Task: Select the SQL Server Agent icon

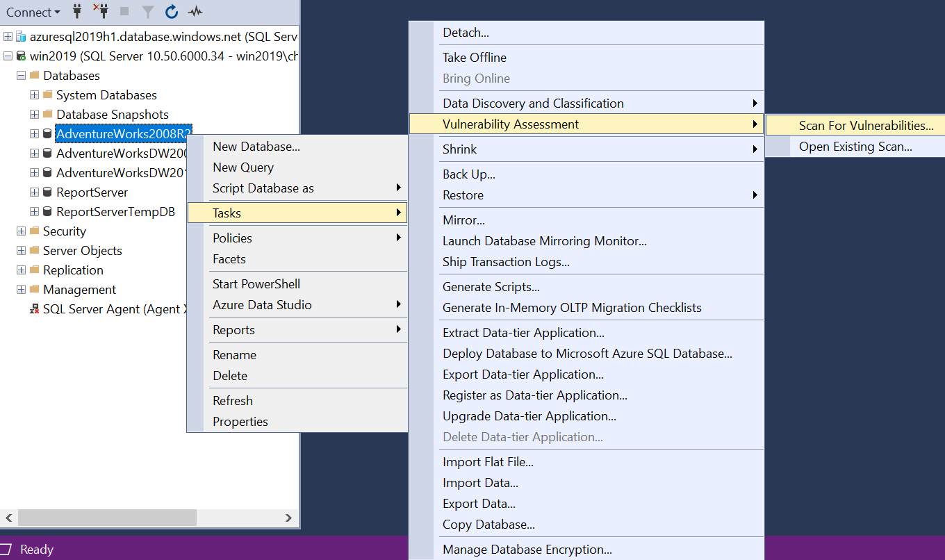Action: pyautogui.click(x=35, y=309)
